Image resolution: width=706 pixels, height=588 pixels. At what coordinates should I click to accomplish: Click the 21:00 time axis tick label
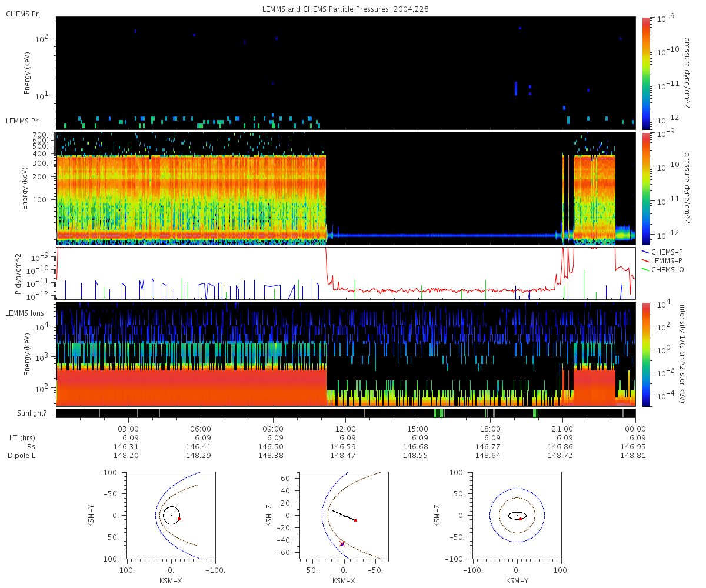562,429
